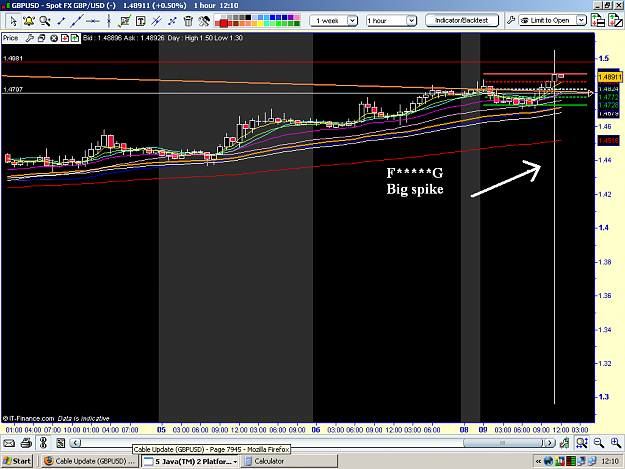625x469 pixels.
Task: Click the yellow 1.48911 price label
Action: (610, 77)
